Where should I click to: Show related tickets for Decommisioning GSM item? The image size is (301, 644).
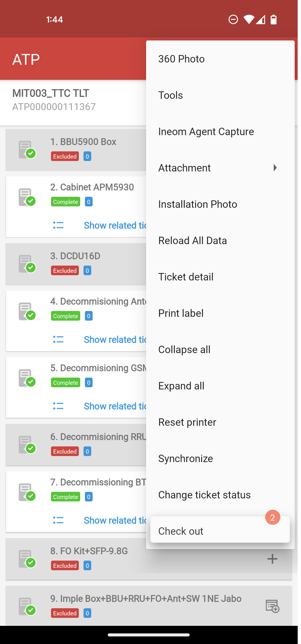click(115, 406)
